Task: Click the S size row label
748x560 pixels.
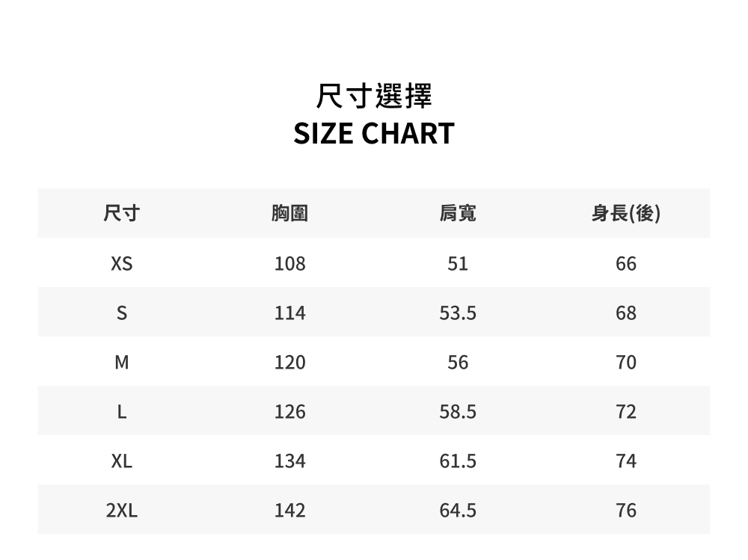Action: click(x=122, y=313)
